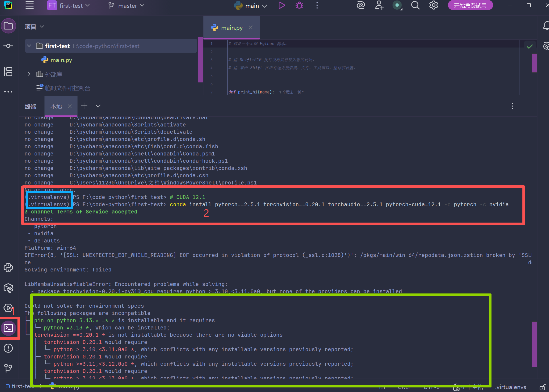Click '- defaults' channel line

44,241
